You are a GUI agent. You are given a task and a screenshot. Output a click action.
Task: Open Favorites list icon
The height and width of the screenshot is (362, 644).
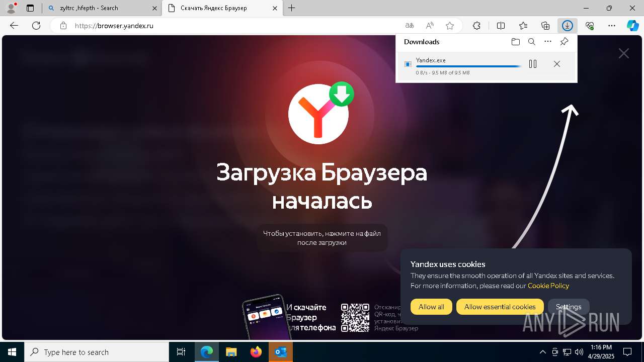coord(523,26)
